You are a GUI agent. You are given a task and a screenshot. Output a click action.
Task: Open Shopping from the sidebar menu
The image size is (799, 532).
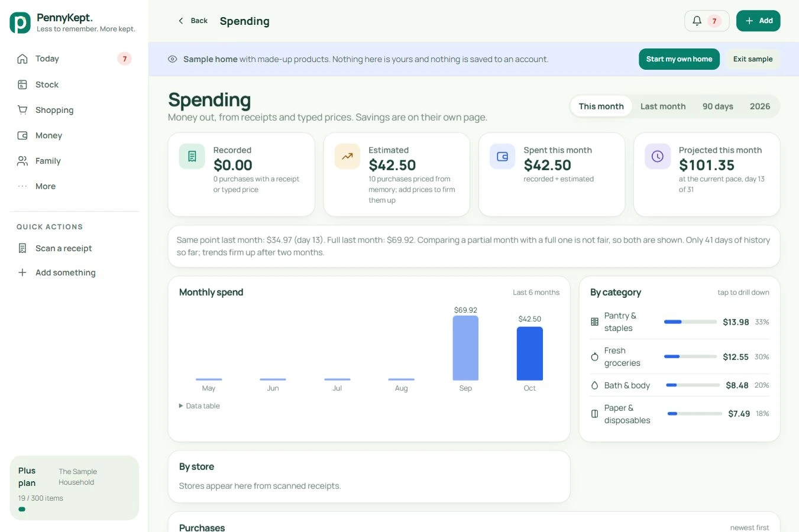click(74, 110)
